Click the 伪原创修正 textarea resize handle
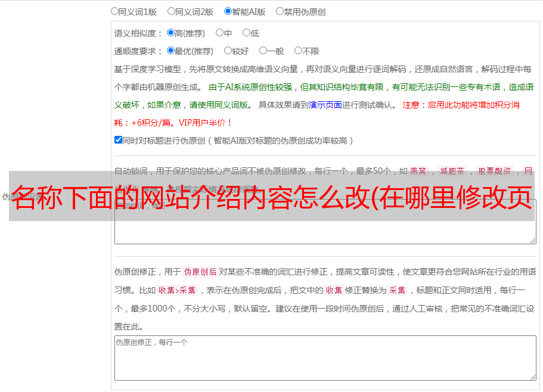Screen dimensions: 543x392 [x=533, y=378]
